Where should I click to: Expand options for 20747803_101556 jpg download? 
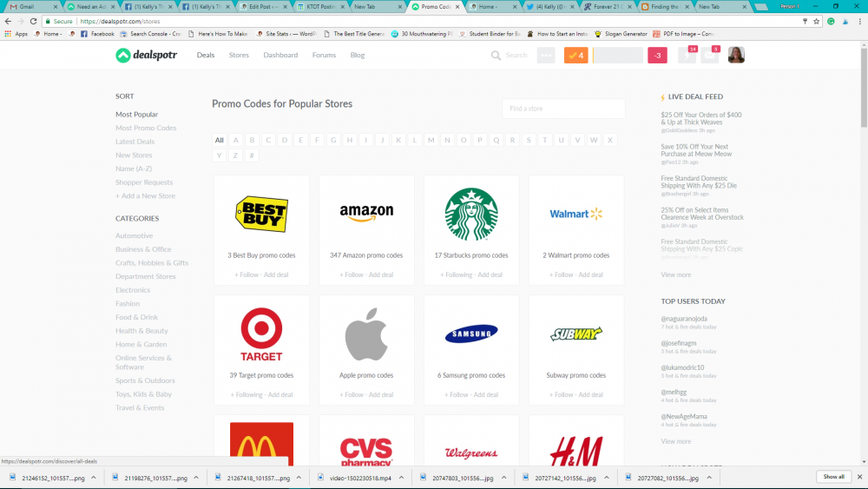(503, 478)
